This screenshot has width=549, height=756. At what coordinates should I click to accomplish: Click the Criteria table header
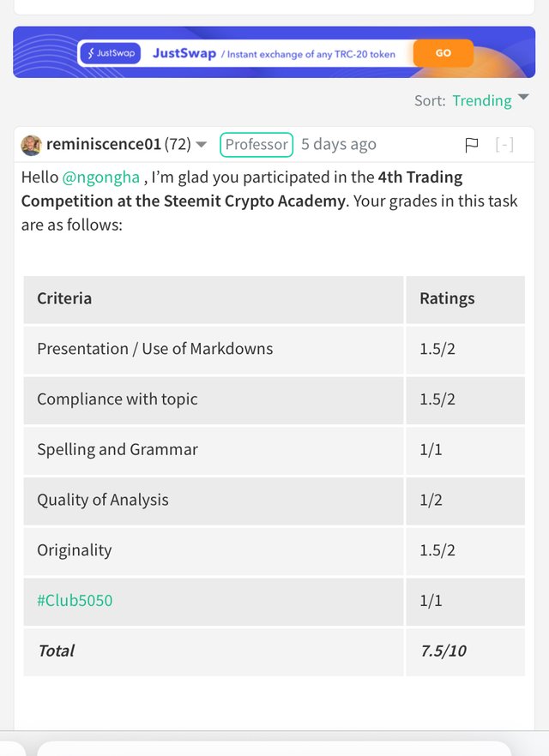tap(214, 299)
